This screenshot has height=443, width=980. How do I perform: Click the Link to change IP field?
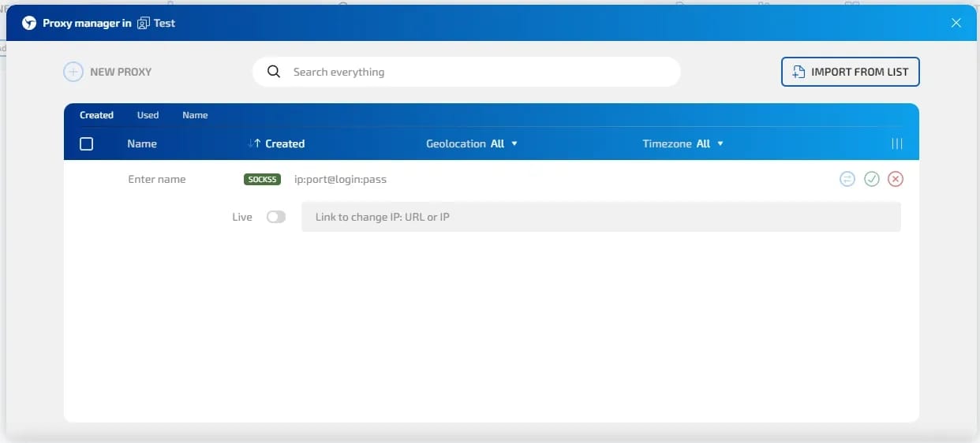(x=601, y=217)
